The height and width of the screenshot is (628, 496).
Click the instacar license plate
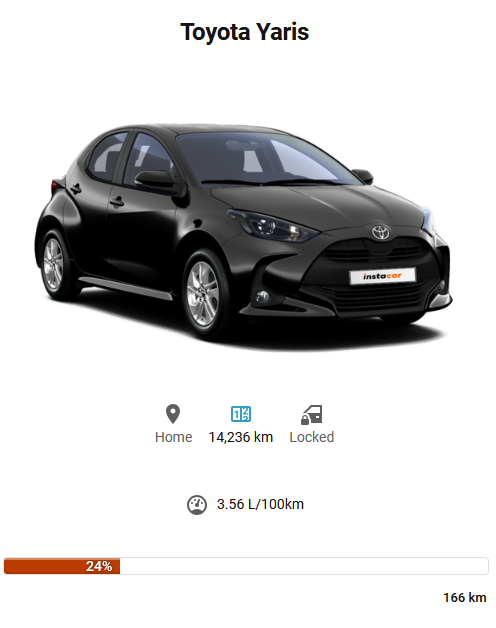[383, 276]
